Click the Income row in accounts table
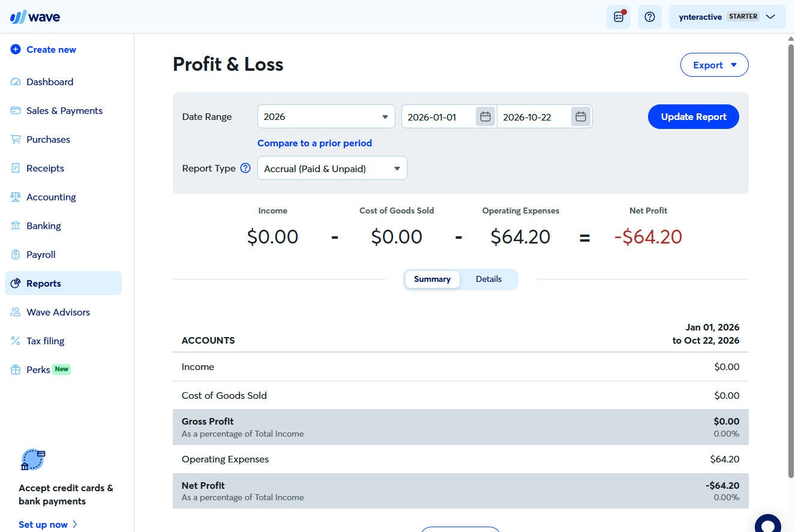Image resolution: width=795 pixels, height=532 pixels. [x=461, y=367]
